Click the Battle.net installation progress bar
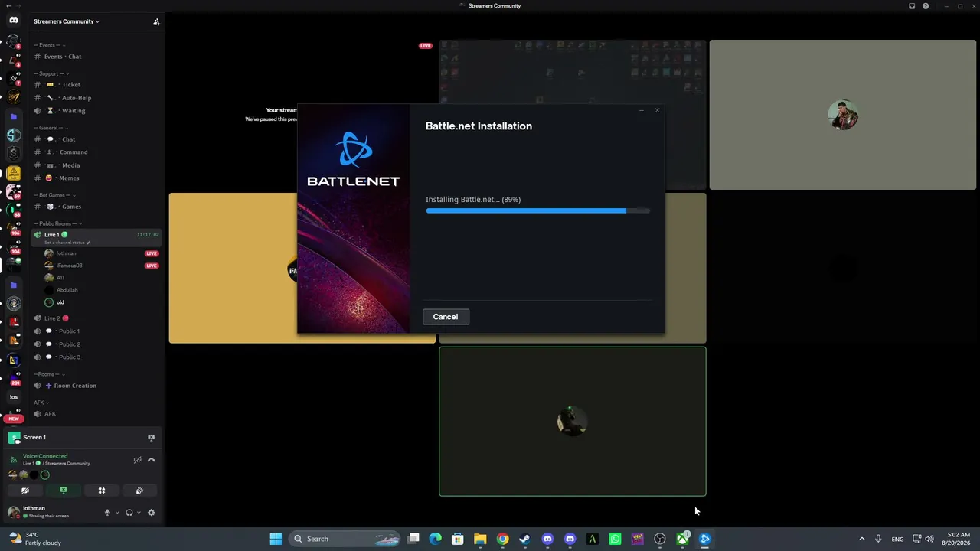This screenshot has height=551, width=980. pyautogui.click(x=538, y=210)
